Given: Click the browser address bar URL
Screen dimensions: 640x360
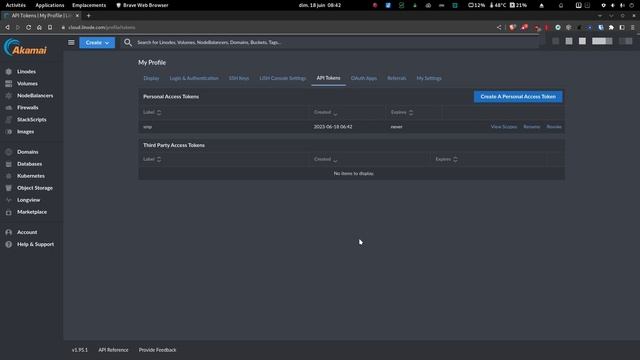Looking at the screenshot, I should click(102, 27).
